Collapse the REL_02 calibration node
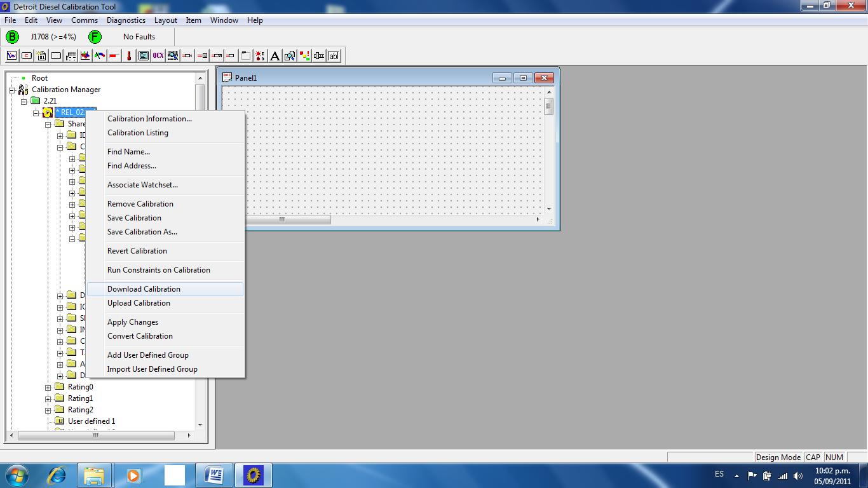The width and height of the screenshot is (868, 488). 36,112
